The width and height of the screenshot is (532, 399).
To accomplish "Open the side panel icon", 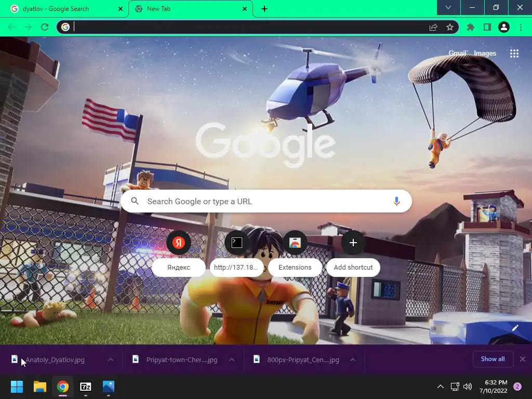I will tap(487, 27).
